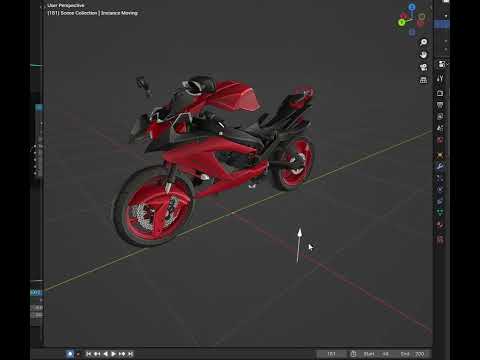Image resolution: width=480 pixels, height=360 pixels.
Task: Open the Modifiers wrench tab
Action: [x=440, y=166]
